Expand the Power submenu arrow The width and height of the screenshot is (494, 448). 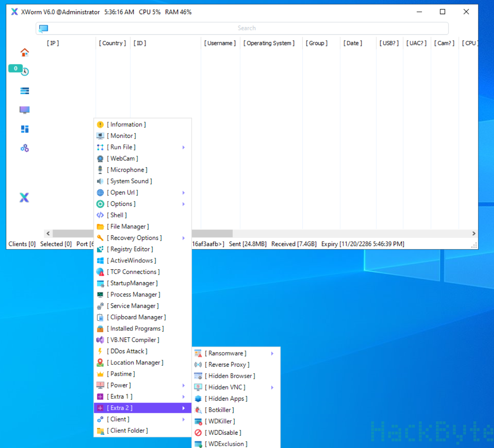pyautogui.click(x=184, y=385)
